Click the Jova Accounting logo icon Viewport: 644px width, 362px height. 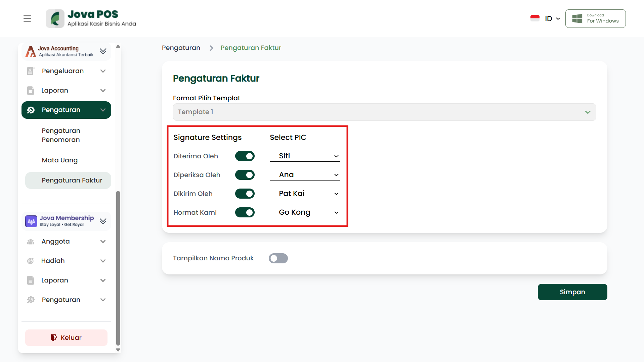(x=31, y=51)
